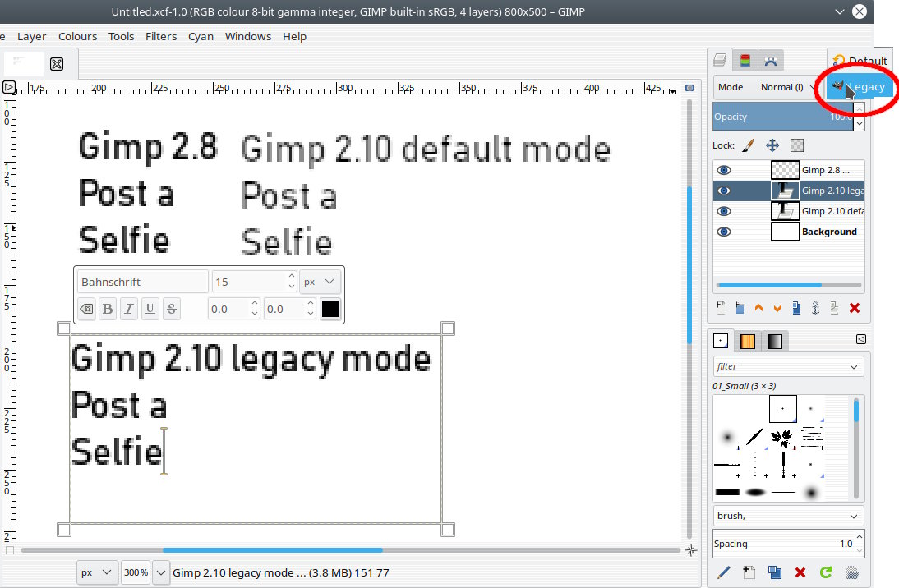Duplicate the selected layer
The image size is (899, 588).
(796, 308)
